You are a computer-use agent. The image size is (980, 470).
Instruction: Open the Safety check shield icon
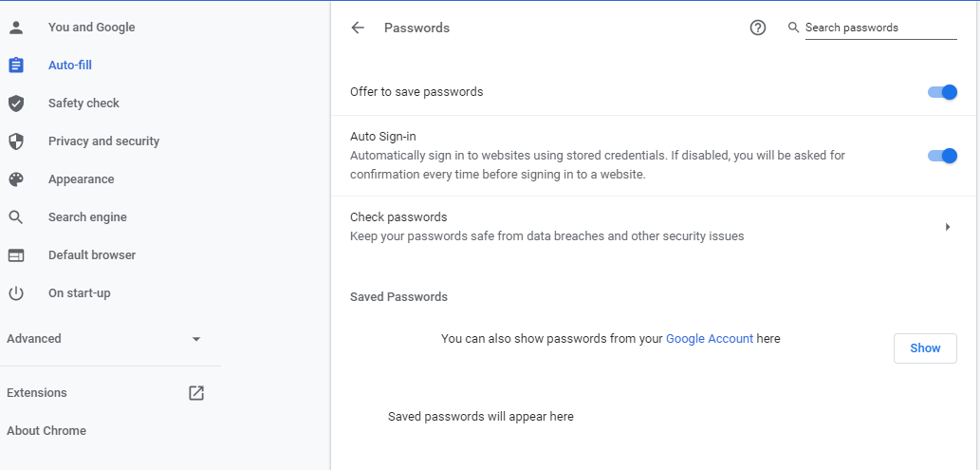[x=15, y=103]
